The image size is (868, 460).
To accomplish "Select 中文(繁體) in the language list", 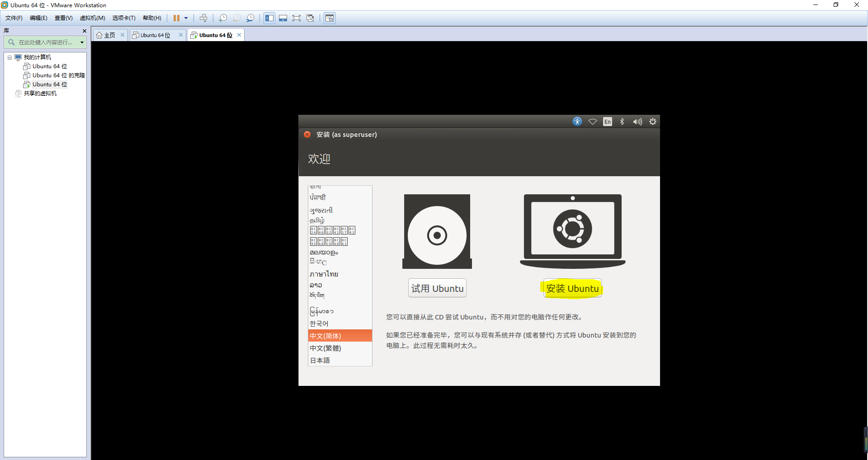I will [x=340, y=348].
